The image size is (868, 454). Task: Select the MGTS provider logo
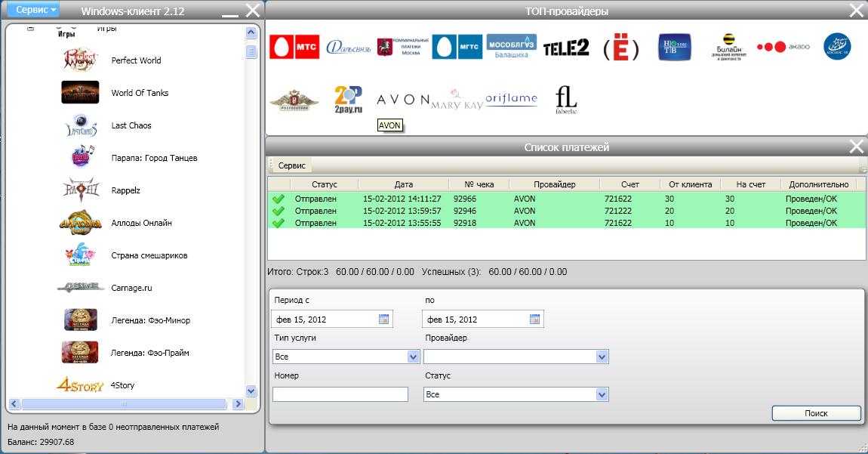457,47
